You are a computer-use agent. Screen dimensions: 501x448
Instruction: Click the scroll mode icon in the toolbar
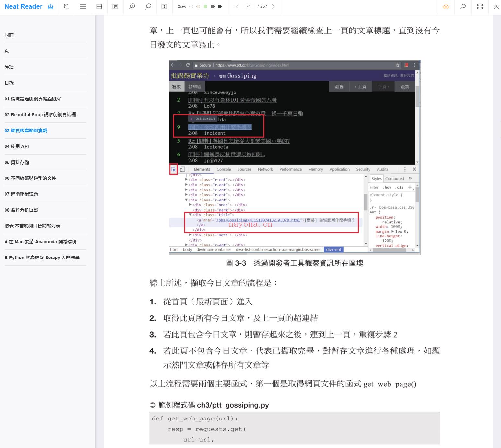click(x=164, y=6)
